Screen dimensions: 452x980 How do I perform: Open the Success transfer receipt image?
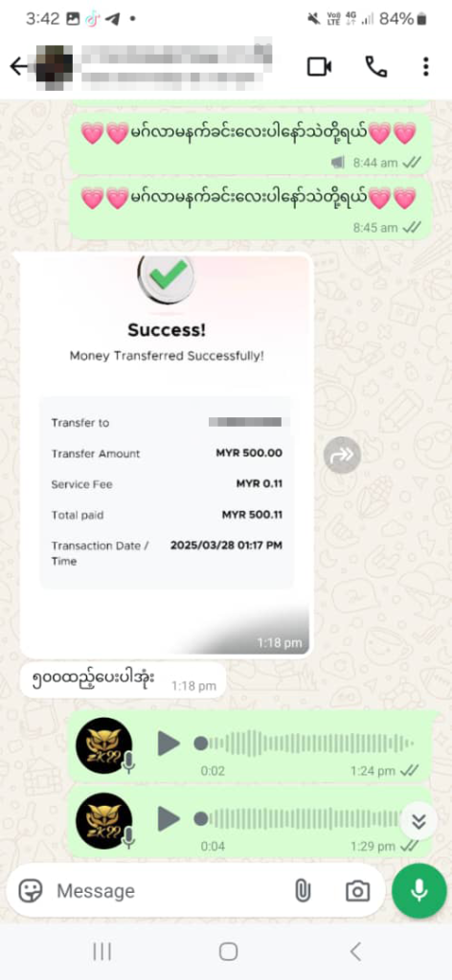[166, 456]
